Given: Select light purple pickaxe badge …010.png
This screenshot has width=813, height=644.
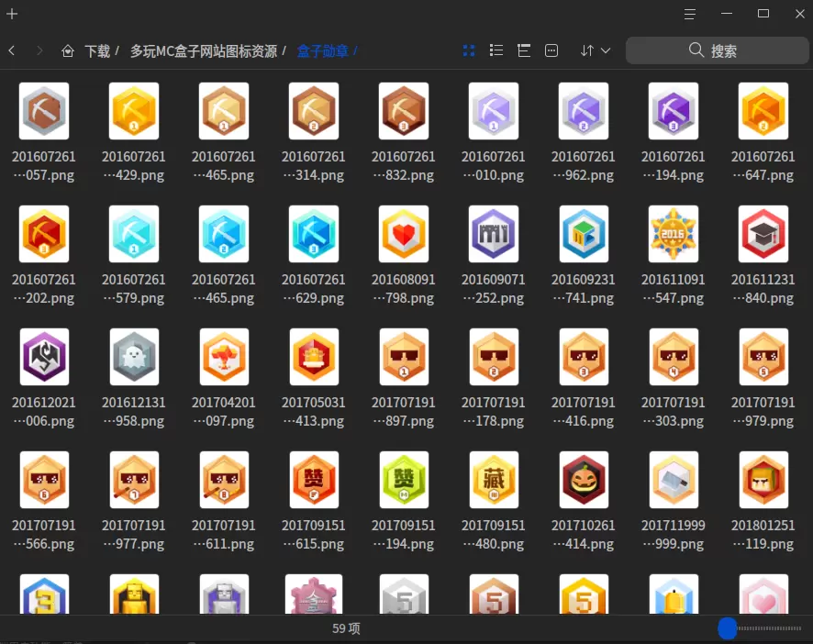Looking at the screenshot, I should [x=494, y=111].
